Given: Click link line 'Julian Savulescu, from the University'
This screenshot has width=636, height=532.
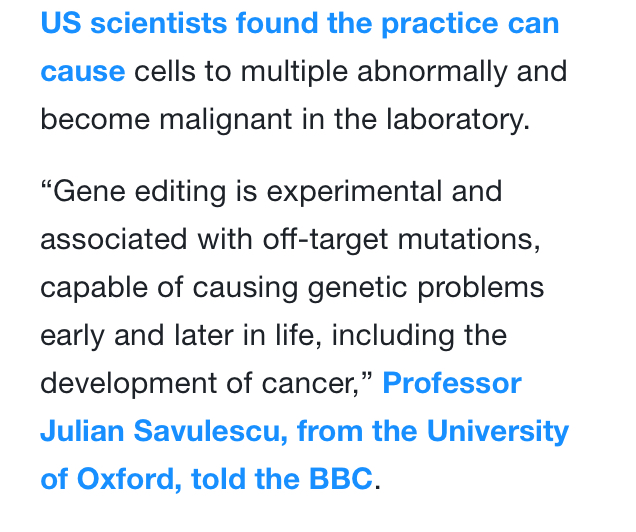Looking at the screenshot, I should [x=305, y=431].
